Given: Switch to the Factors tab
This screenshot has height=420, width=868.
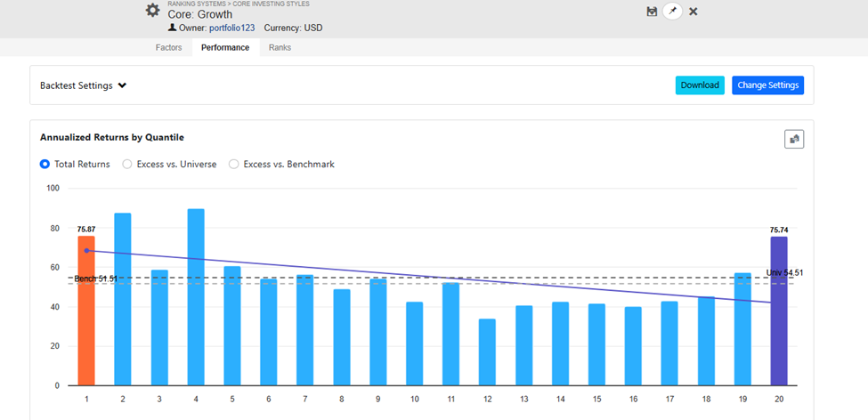Looking at the screenshot, I should (x=168, y=47).
